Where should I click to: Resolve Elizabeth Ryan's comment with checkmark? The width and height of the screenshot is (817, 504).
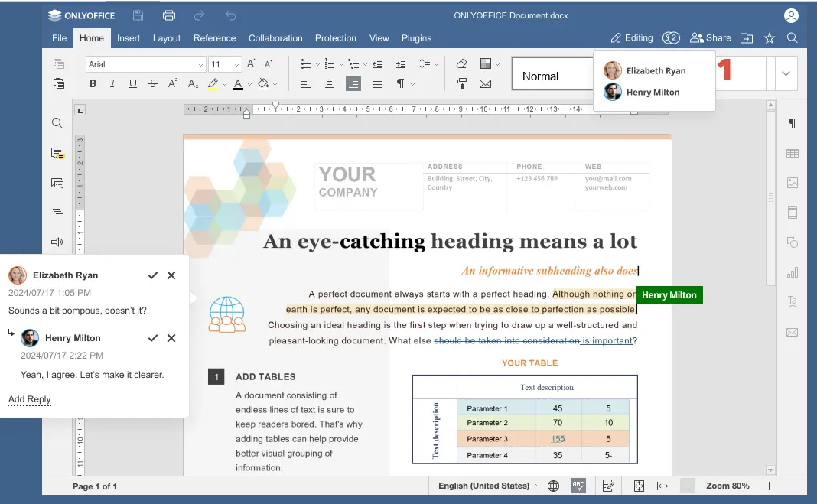pyautogui.click(x=153, y=275)
